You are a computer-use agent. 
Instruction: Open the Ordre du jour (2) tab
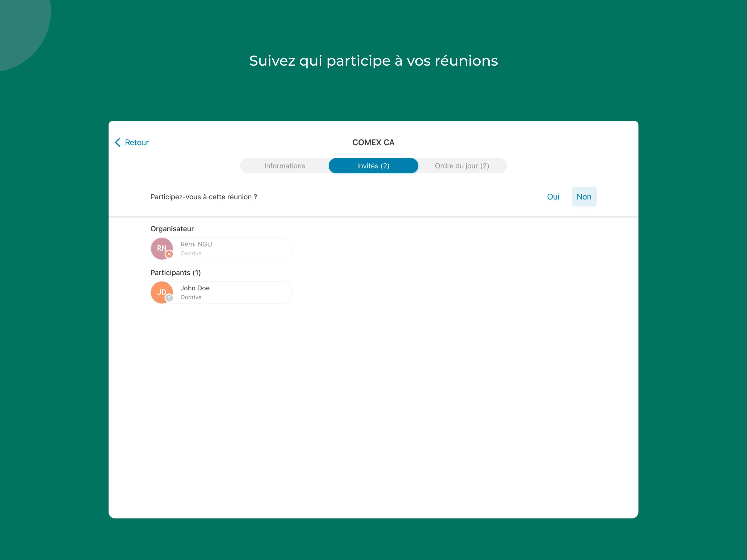click(462, 165)
